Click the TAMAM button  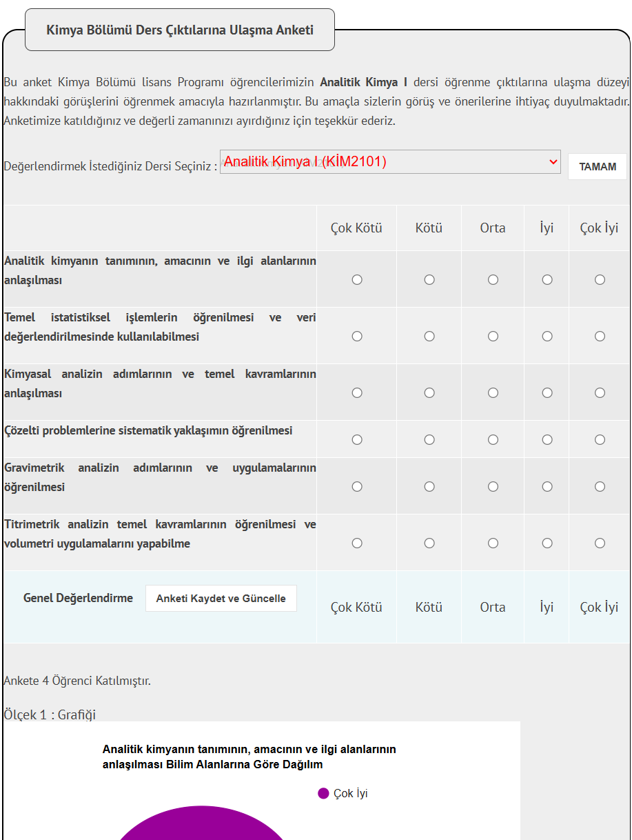[x=598, y=167]
